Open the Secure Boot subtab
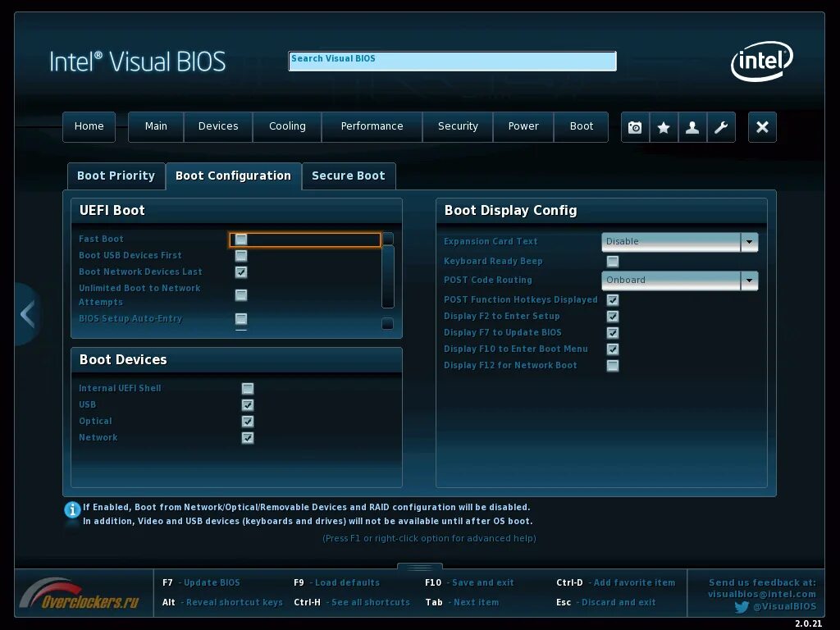Viewport: 840px width, 630px height. [x=349, y=176]
